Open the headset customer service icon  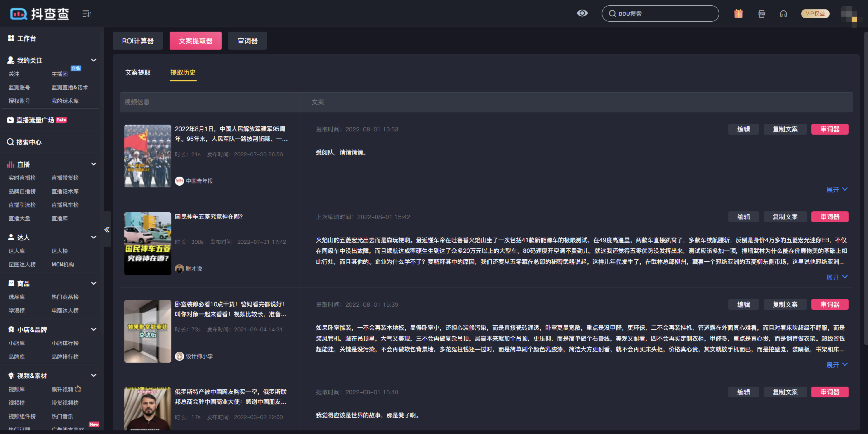point(783,14)
